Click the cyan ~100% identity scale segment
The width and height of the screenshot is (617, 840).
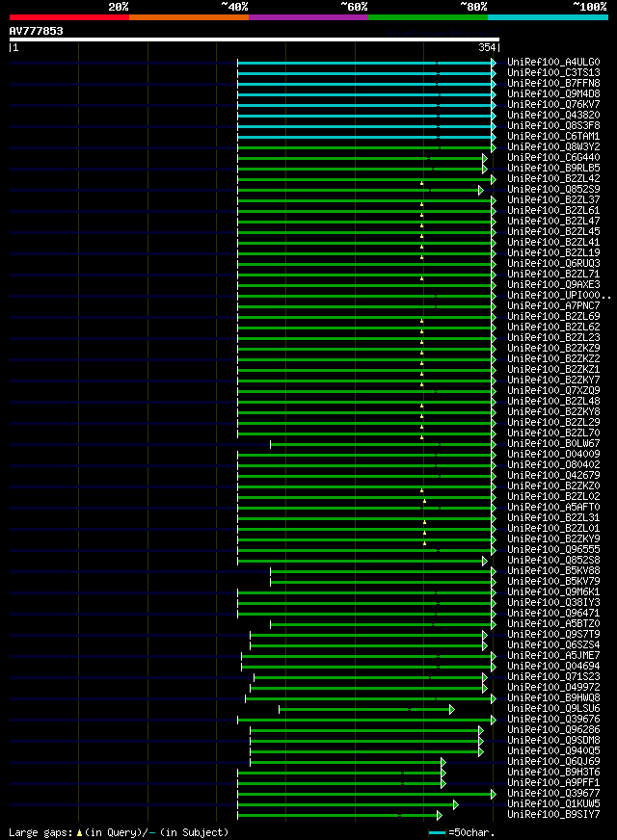click(x=548, y=17)
